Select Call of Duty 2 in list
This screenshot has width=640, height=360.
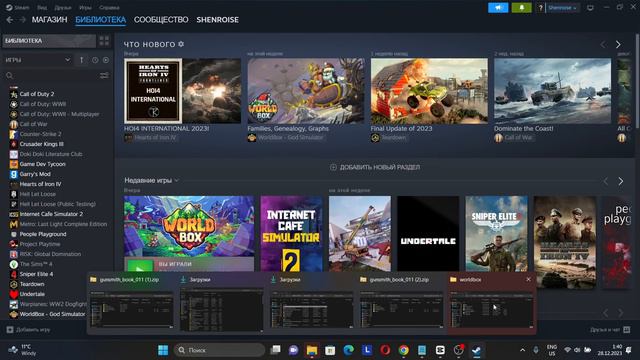[37, 94]
